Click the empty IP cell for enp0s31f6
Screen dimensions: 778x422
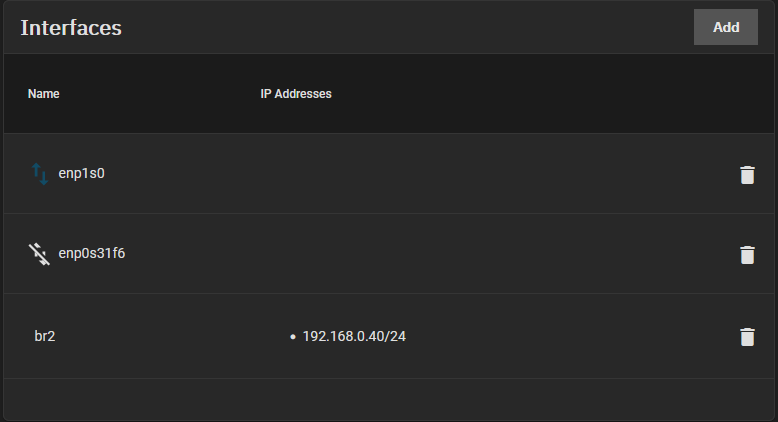click(350, 254)
